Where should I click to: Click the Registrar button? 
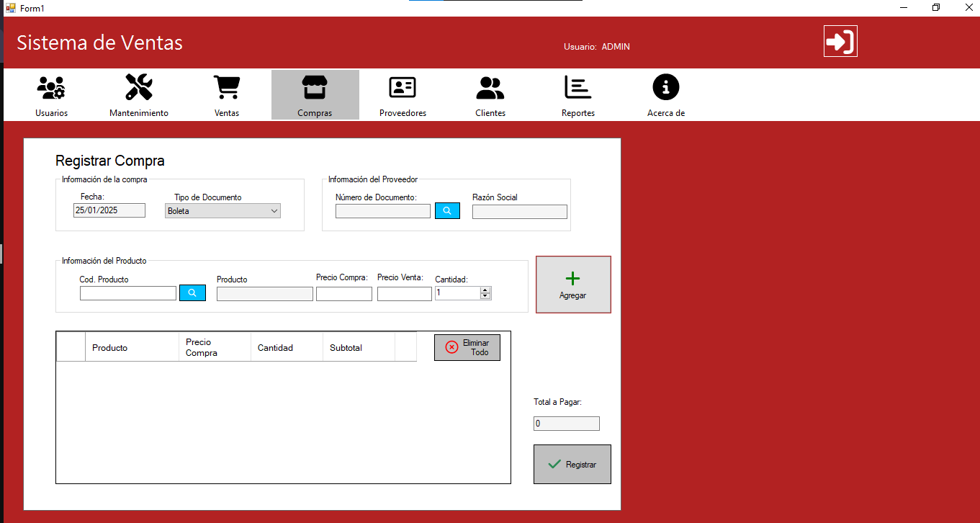(x=572, y=465)
